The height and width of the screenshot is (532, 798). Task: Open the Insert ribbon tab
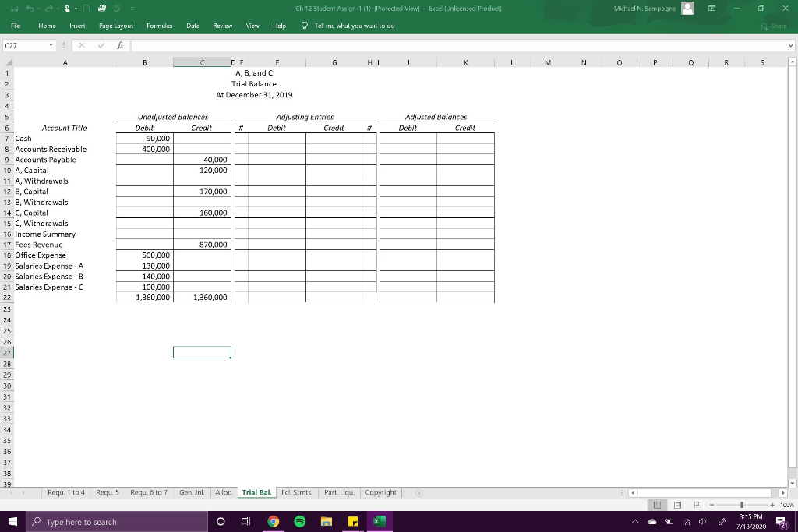[x=77, y=26]
